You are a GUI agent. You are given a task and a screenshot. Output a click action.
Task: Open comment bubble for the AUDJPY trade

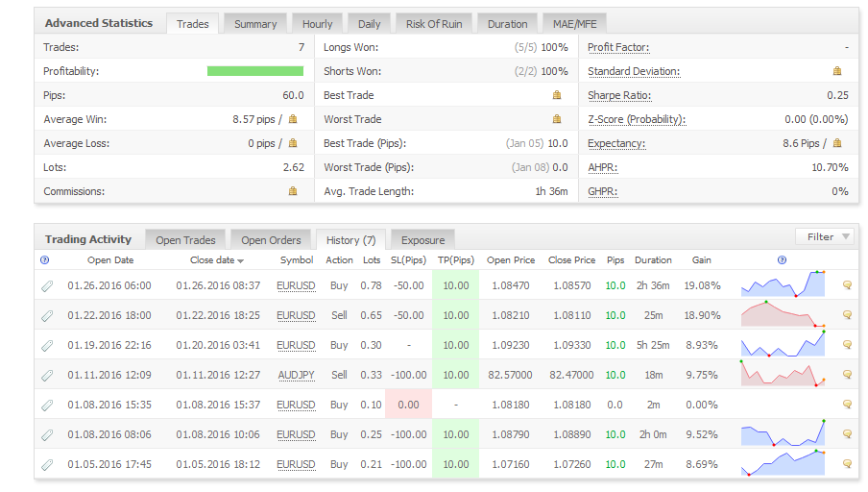(x=847, y=375)
